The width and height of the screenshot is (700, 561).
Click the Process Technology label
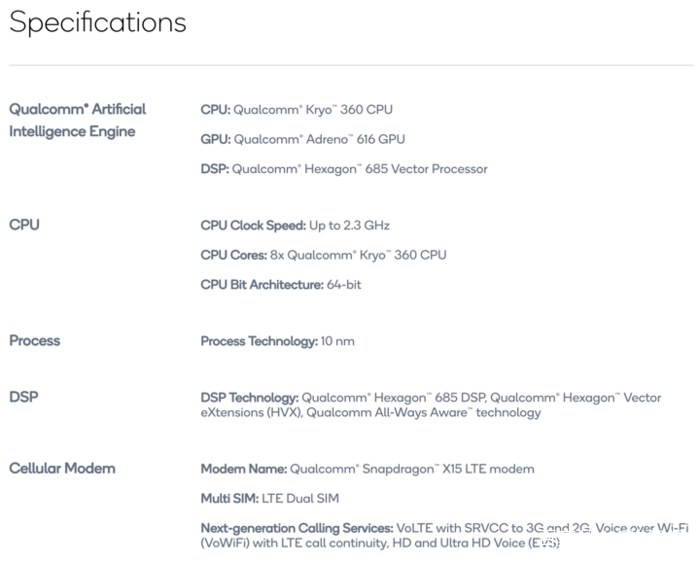258,341
